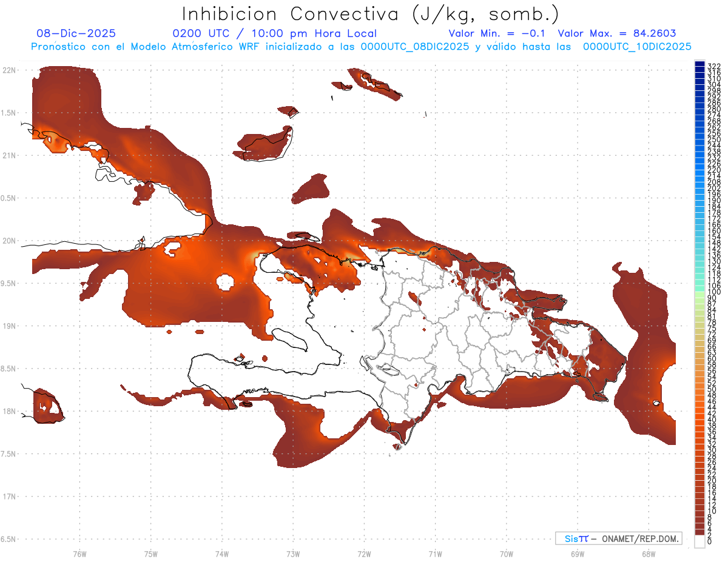Viewport: 728px width, 562px height.
Task: Click the colorbar value '60'
Action: [x=712, y=358]
